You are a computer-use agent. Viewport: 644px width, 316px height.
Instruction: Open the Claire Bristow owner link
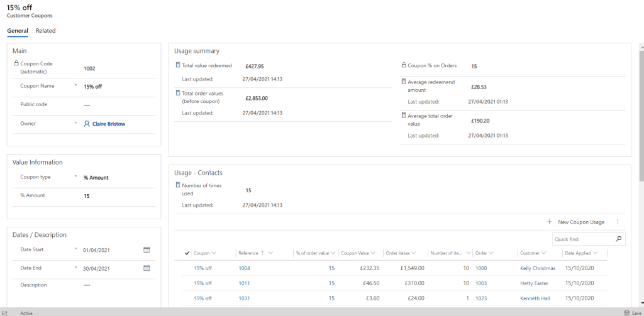(x=108, y=124)
